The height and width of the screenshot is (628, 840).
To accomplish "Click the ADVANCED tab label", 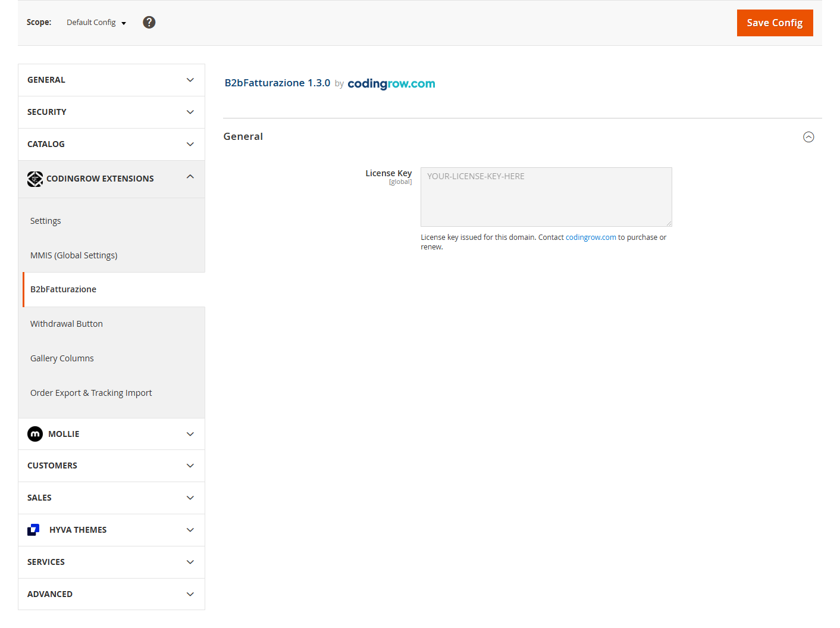I will (x=50, y=594).
